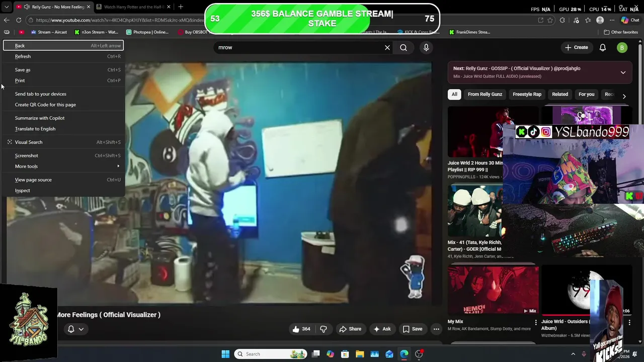
Task: Click the YouTube search magnifier button
Action: (x=404, y=47)
